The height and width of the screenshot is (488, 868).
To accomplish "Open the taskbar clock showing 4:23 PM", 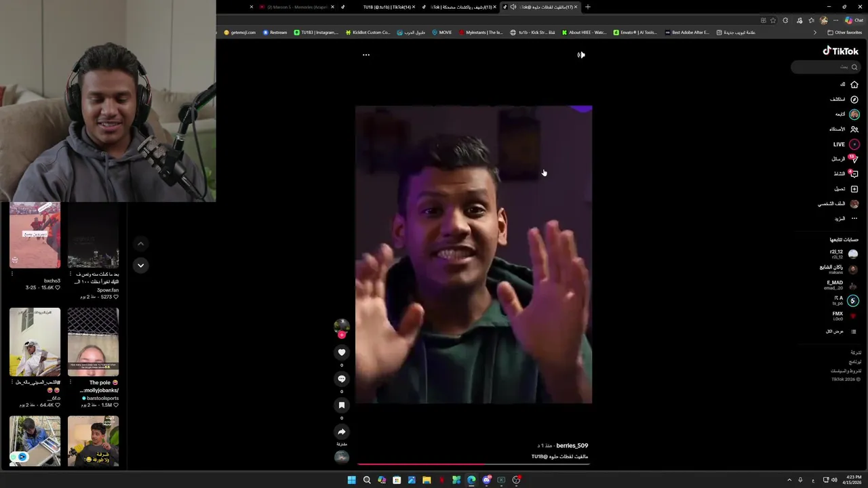I will point(852,480).
